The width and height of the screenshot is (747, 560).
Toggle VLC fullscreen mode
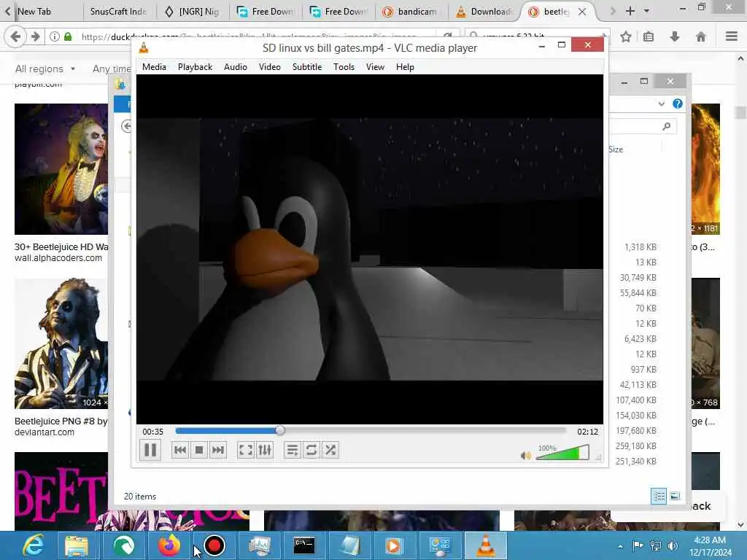pos(245,450)
